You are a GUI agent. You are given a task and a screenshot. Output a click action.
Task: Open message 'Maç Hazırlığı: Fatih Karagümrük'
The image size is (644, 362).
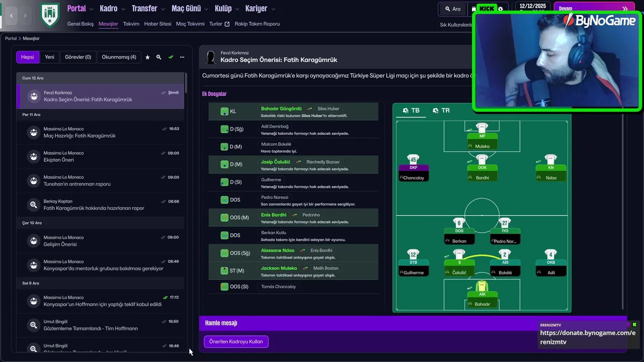point(100,132)
